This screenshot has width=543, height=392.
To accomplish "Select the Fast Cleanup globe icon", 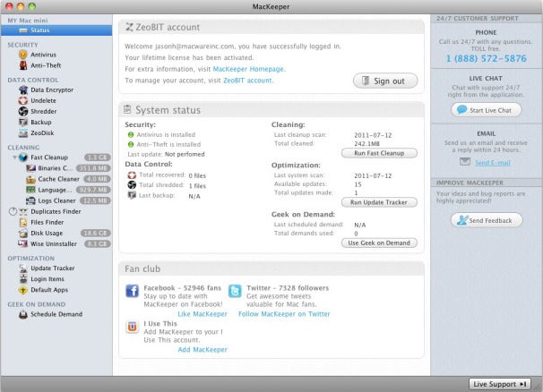I will [x=23, y=158].
